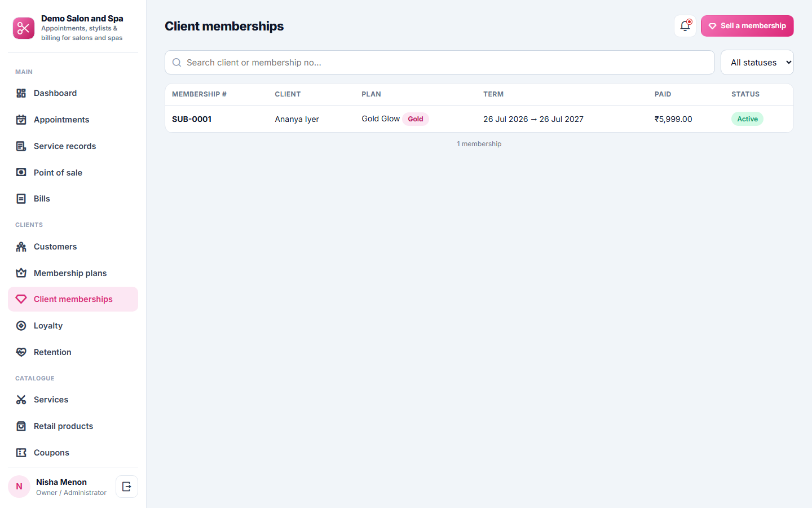Click the scissors salon logo icon

click(x=24, y=28)
